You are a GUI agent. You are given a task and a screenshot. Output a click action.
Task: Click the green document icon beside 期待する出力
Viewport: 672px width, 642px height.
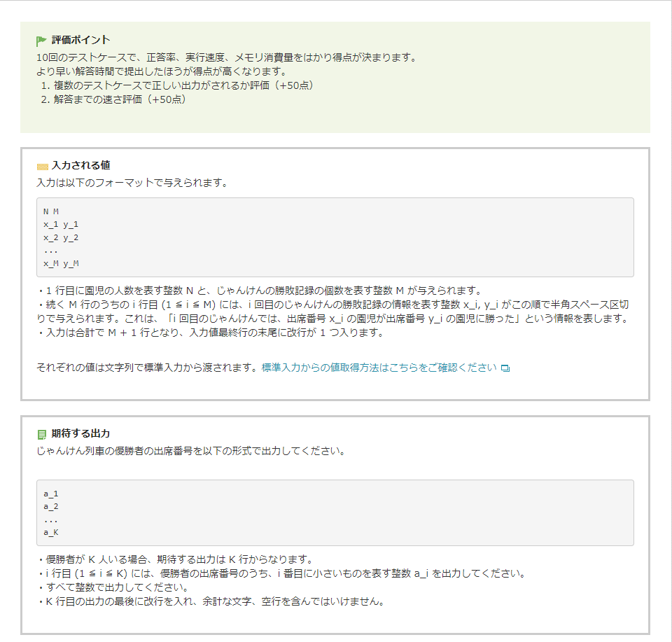pos(42,435)
